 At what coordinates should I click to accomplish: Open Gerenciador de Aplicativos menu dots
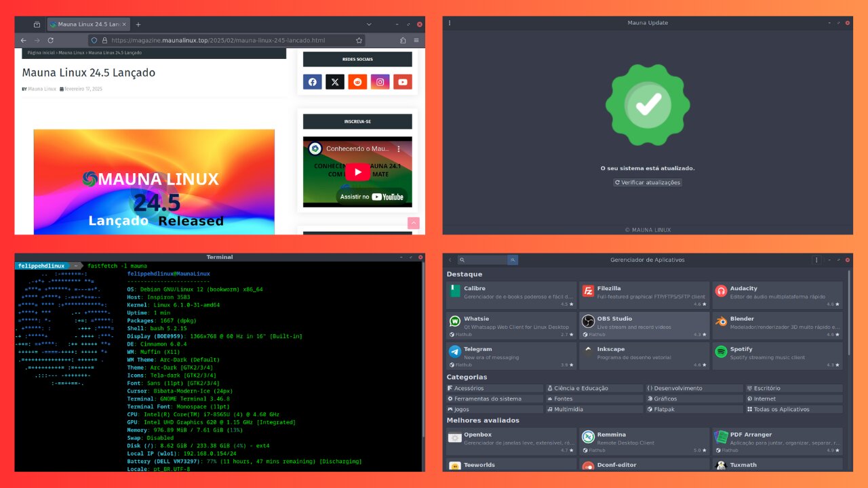pyautogui.click(x=816, y=260)
